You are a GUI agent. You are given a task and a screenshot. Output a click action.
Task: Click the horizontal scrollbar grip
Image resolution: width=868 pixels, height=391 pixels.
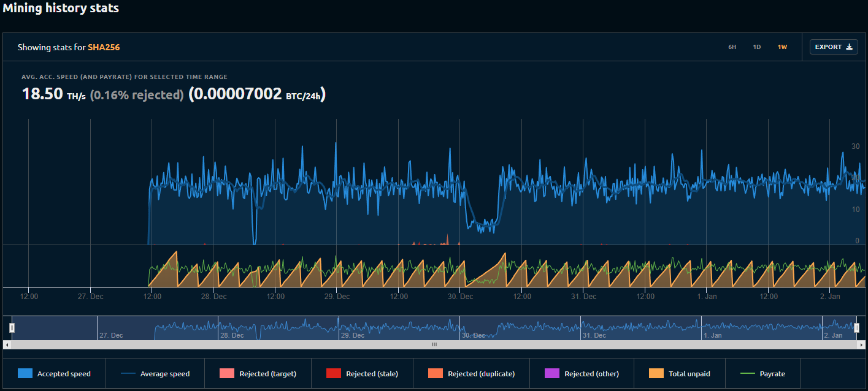point(434,345)
